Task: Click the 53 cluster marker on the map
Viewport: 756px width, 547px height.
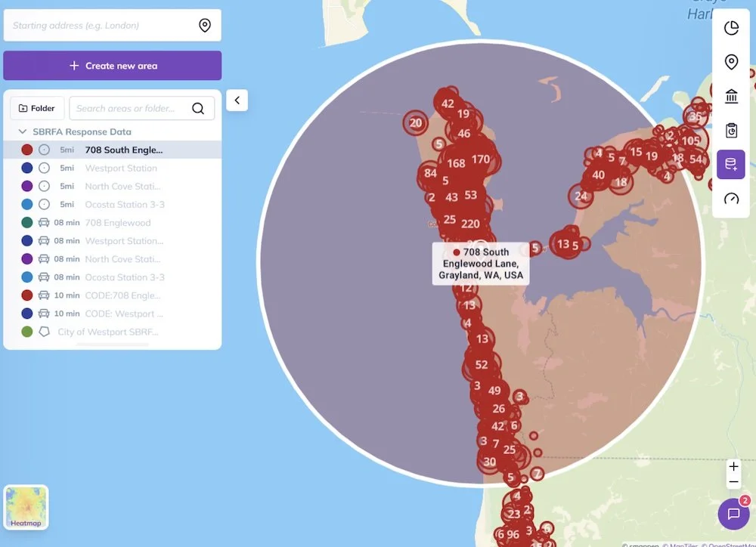Action: coord(470,195)
